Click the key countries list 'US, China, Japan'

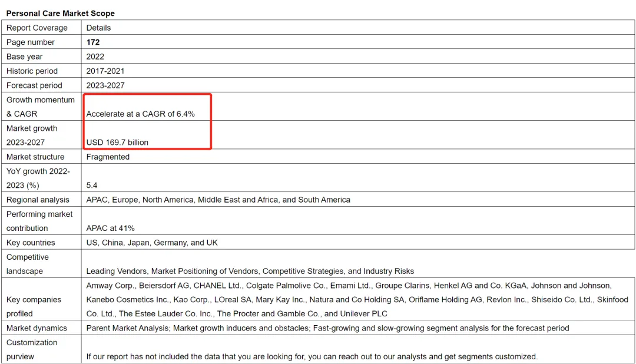152,243
